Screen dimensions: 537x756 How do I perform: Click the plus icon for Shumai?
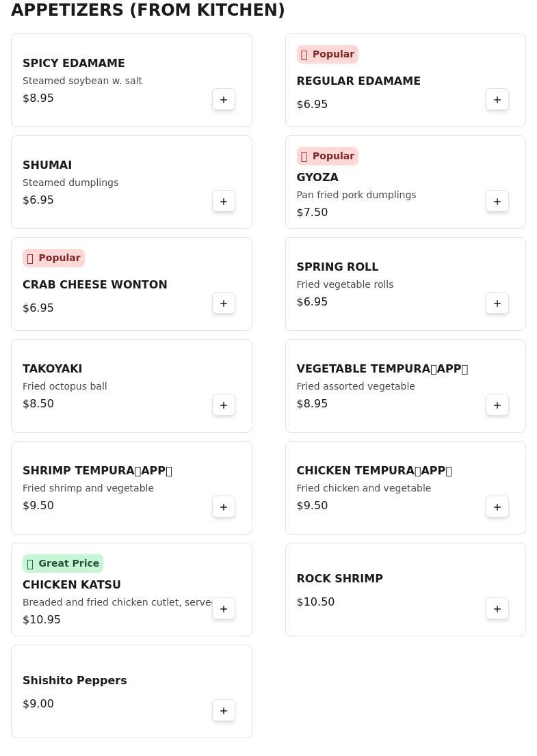coord(224,202)
